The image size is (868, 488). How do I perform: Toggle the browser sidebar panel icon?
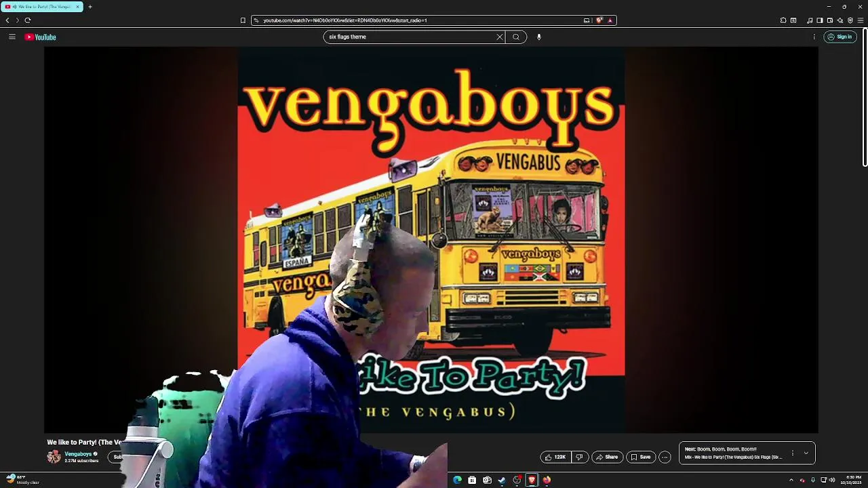[x=820, y=20]
